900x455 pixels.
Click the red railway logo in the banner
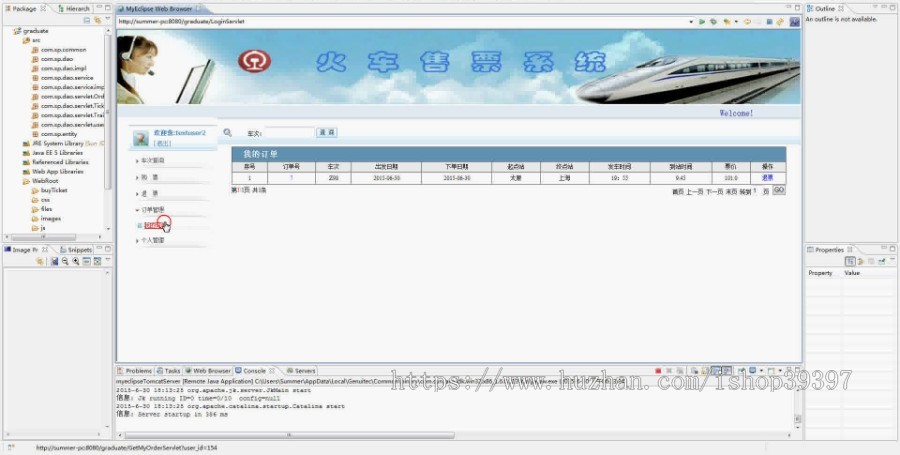coord(254,61)
